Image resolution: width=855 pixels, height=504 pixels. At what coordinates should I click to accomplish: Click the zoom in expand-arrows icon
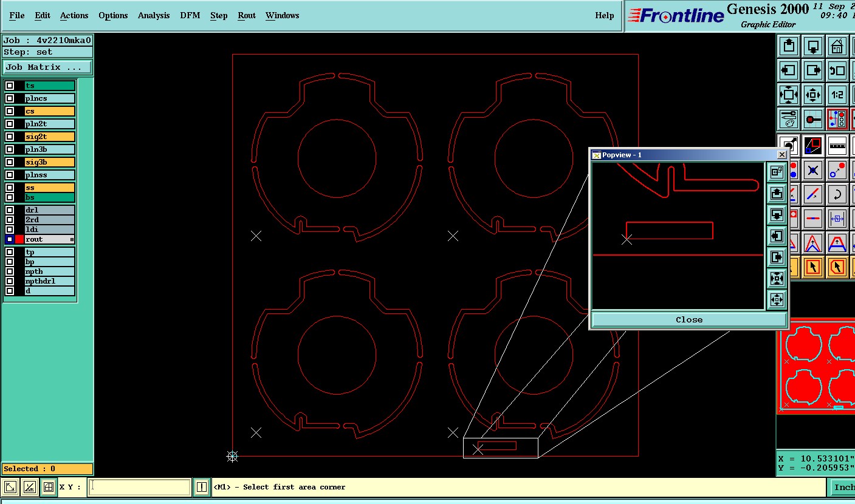pos(788,95)
